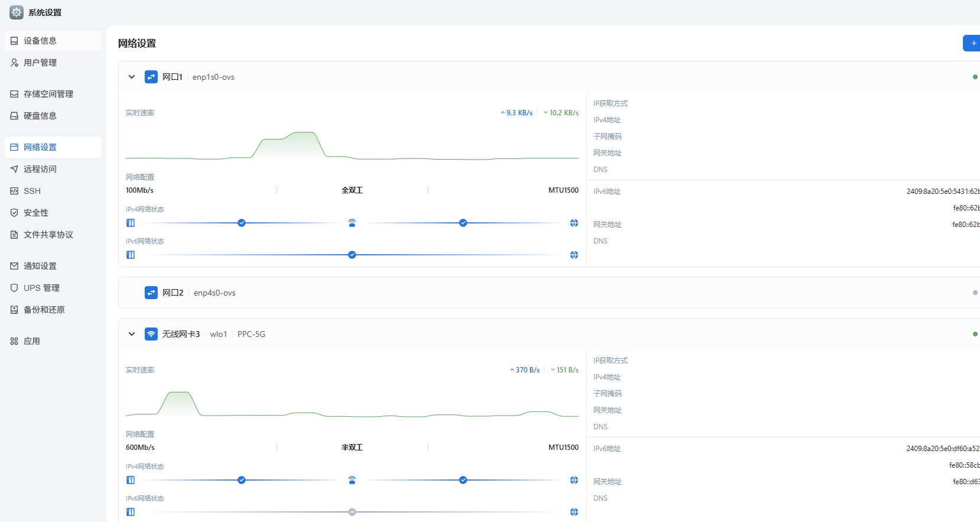Click the 全双工 duplex value

click(x=352, y=190)
